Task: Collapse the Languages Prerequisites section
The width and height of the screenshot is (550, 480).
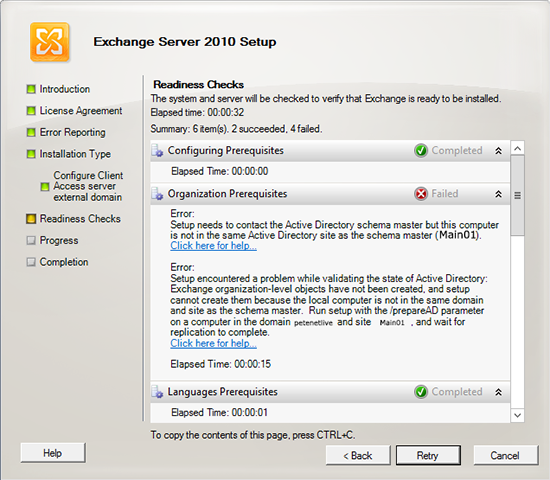Action: tap(498, 392)
